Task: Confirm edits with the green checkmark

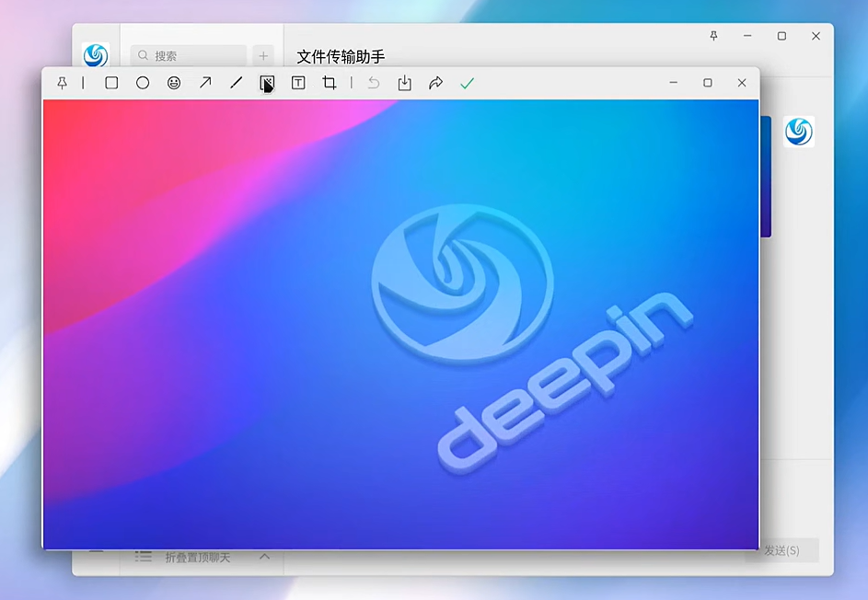Action: [467, 83]
